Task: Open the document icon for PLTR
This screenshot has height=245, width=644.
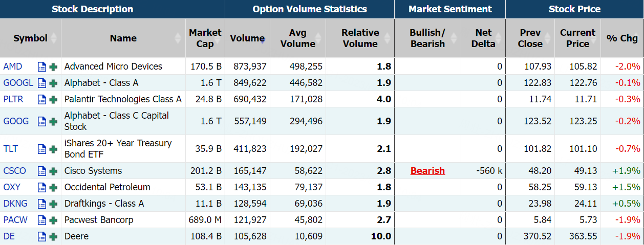Action: coord(42,99)
